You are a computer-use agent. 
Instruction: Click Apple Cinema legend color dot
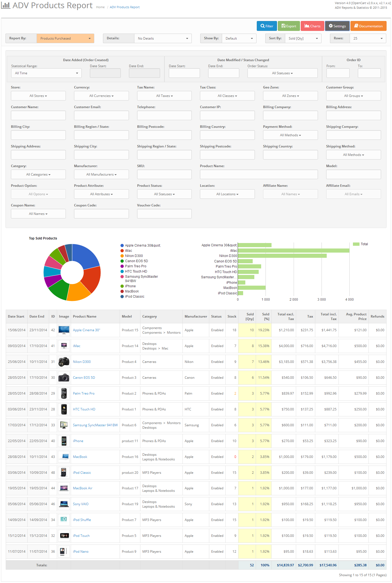(x=122, y=245)
